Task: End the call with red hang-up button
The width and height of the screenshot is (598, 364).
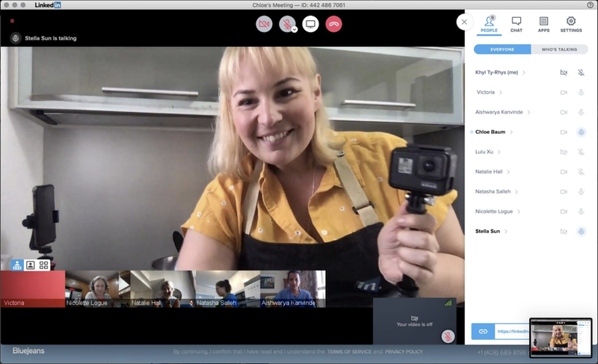Action: 334,23
